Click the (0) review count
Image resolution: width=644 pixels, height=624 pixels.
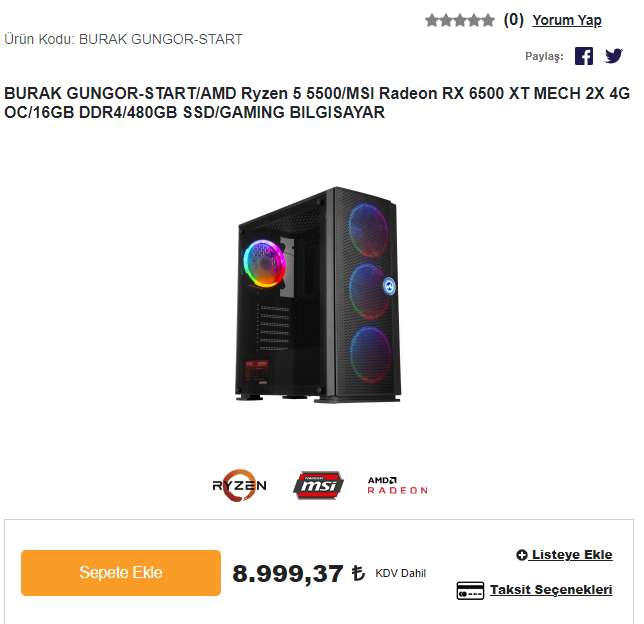tap(513, 20)
